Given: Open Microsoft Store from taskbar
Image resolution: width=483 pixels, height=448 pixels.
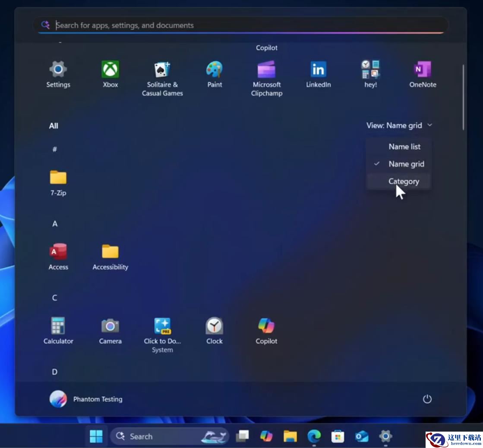Looking at the screenshot, I should click(x=338, y=436).
